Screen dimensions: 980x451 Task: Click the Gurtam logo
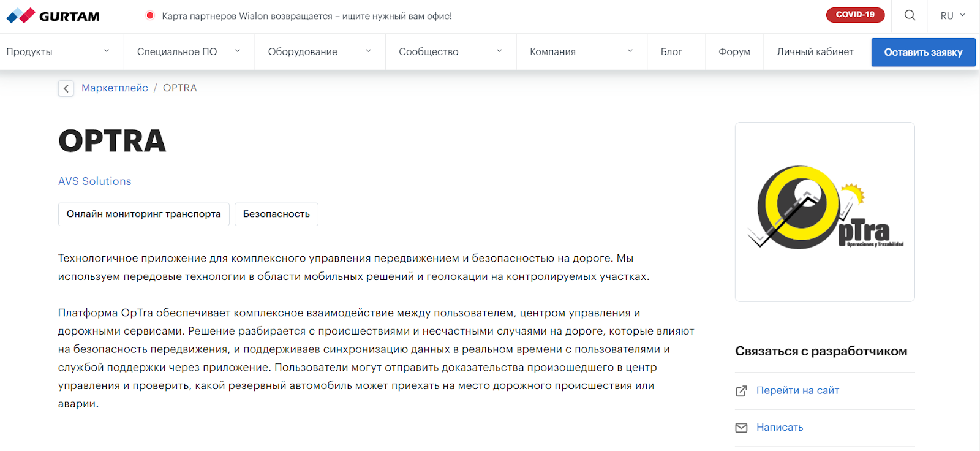click(x=53, y=15)
